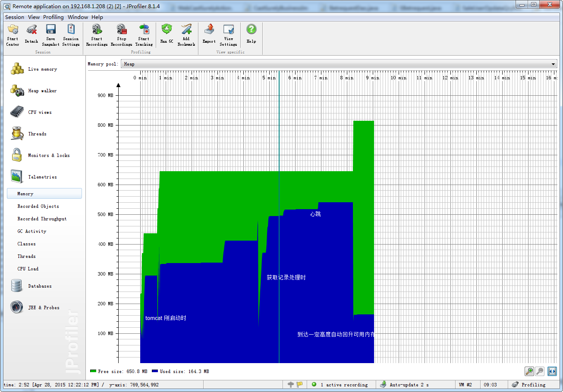Click the '获取记录处理时' bookmark label
Image resolution: width=563 pixels, height=392 pixels.
click(286, 277)
